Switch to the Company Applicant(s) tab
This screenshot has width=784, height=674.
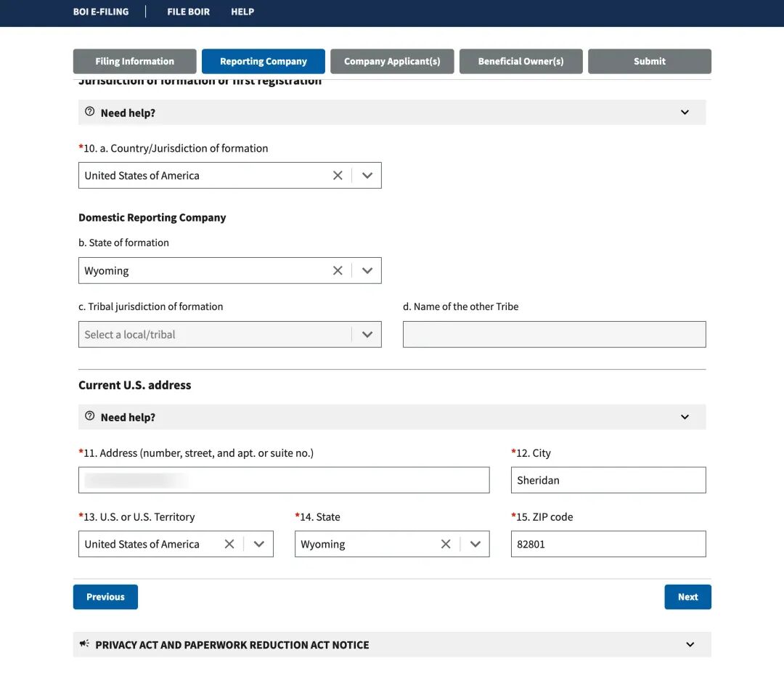[x=392, y=62]
